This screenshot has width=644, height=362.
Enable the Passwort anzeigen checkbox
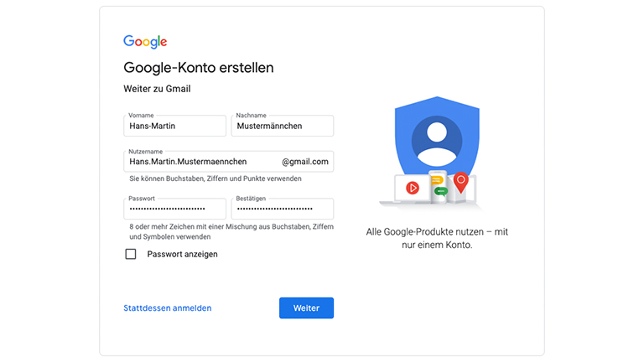click(131, 254)
